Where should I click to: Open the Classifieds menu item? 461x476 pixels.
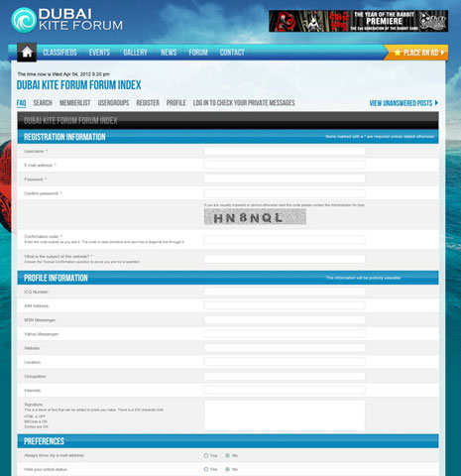(59, 53)
